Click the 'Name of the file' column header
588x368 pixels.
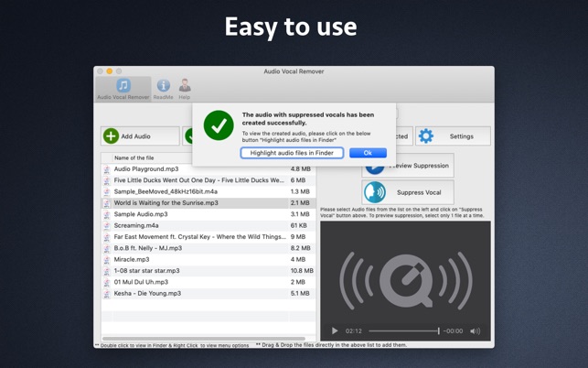click(x=134, y=158)
